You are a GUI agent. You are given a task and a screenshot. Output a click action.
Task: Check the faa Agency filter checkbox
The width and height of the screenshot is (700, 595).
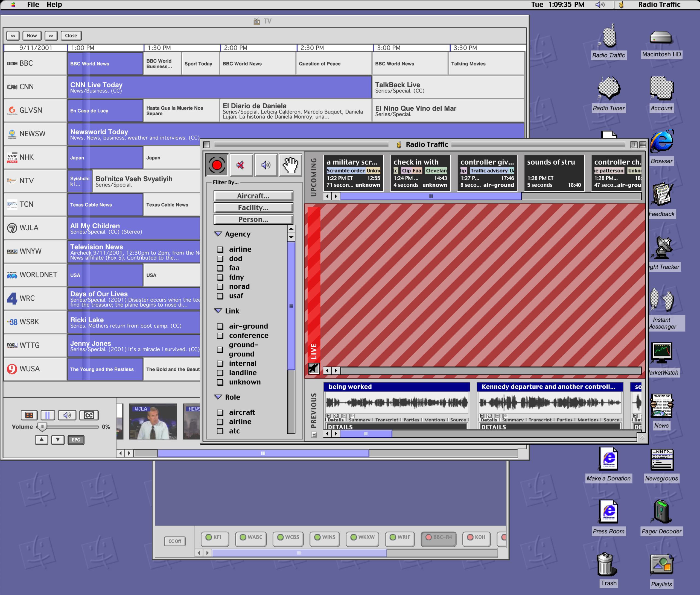tap(220, 268)
